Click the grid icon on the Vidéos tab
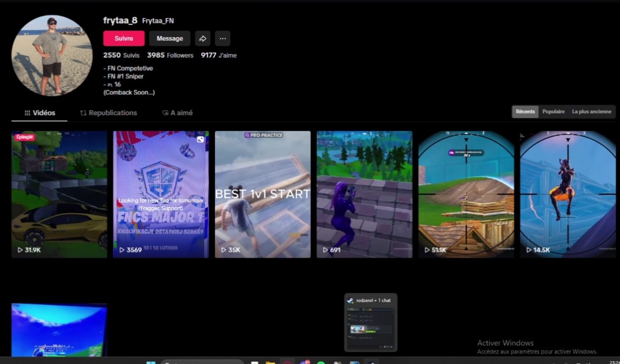The image size is (620, 364). click(x=27, y=113)
